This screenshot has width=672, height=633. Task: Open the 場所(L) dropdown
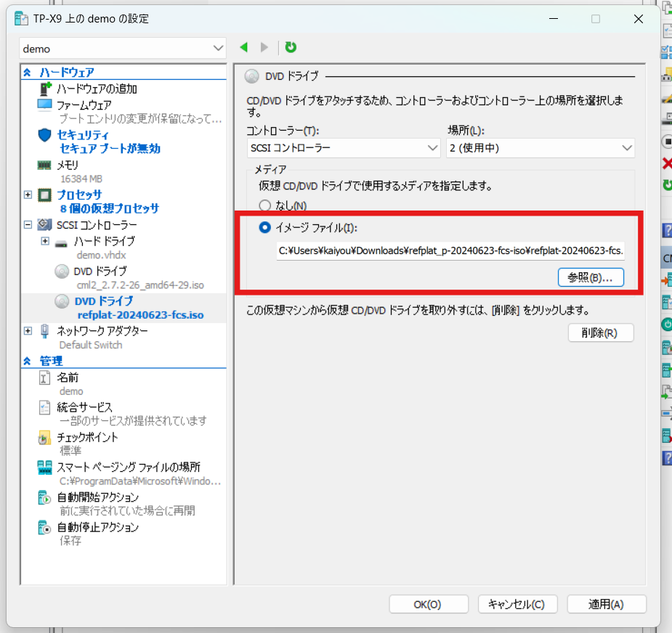coord(541,148)
